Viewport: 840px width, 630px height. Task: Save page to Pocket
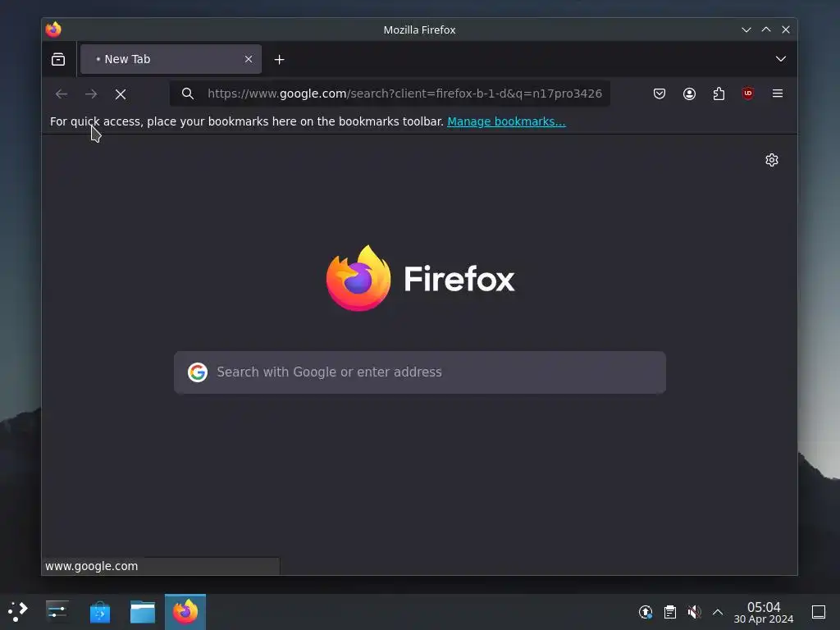(x=660, y=94)
